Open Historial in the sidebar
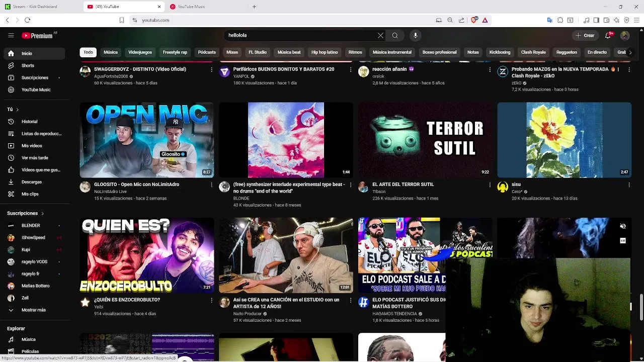 click(34, 121)
